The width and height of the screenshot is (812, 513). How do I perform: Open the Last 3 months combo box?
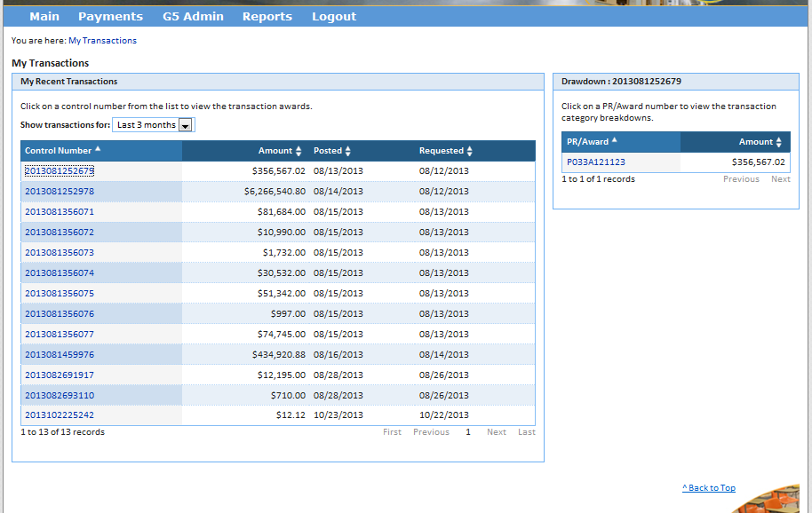coord(147,125)
